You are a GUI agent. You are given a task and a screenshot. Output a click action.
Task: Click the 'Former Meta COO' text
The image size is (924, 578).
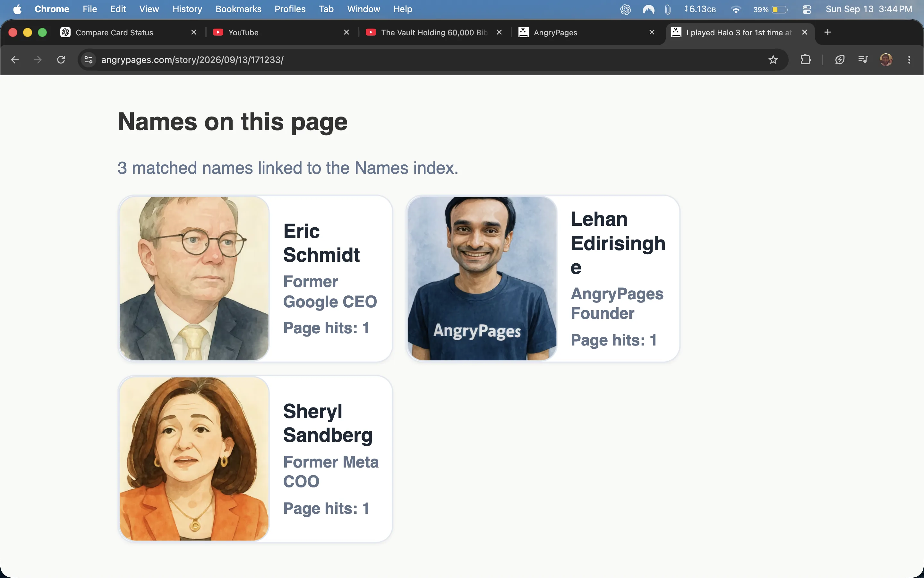(331, 472)
